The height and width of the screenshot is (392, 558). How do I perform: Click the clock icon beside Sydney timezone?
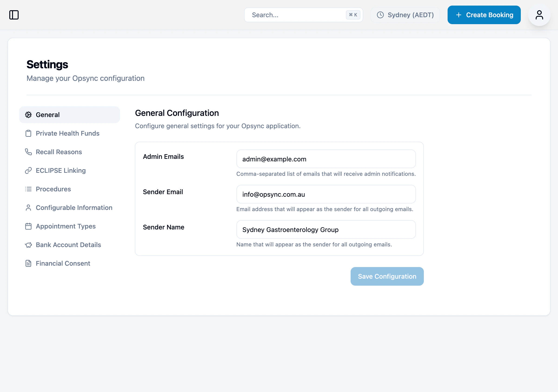[x=380, y=15]
